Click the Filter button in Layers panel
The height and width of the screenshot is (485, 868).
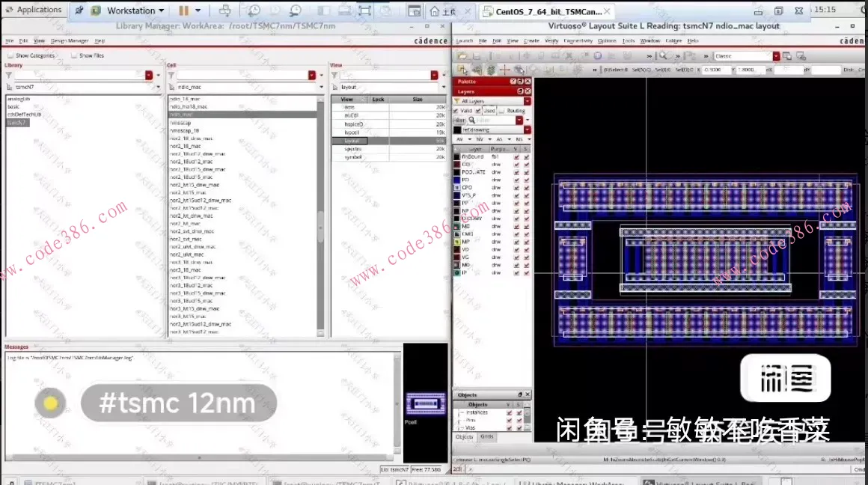tap(459, 121)
